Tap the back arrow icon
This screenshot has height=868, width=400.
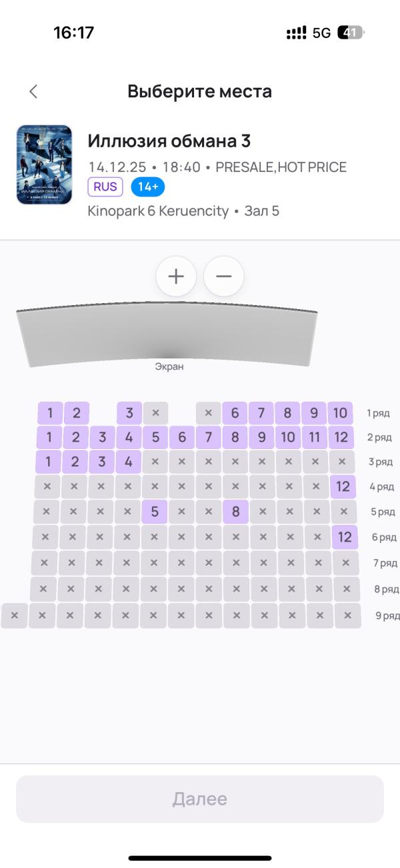[33, 92]
